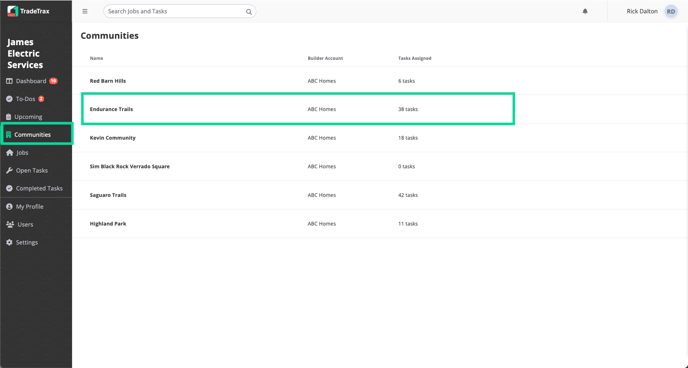Click '18 tasks' for Kevin Community

408,138
